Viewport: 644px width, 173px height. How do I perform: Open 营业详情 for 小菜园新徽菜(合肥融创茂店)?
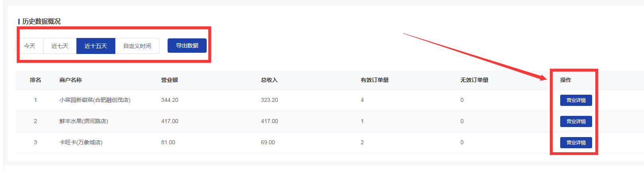576,100
